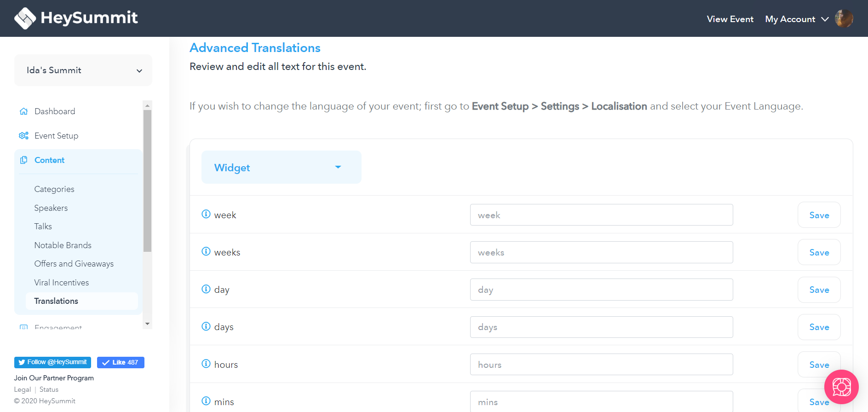Image resolution: width=868 pixels, height=412 pixels.
Task: Open Join Our Partner Program link
Action: [54, 378]
